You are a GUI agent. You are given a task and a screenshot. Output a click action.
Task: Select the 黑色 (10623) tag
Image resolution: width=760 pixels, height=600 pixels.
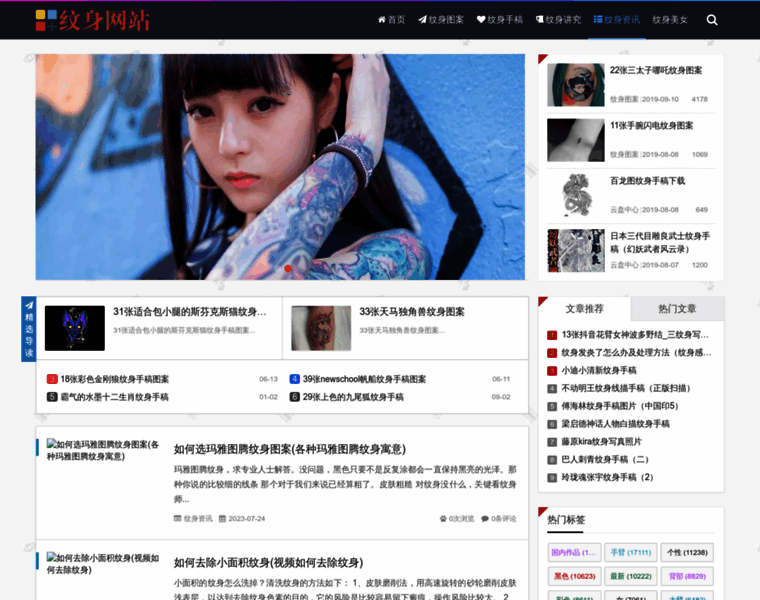574,576
